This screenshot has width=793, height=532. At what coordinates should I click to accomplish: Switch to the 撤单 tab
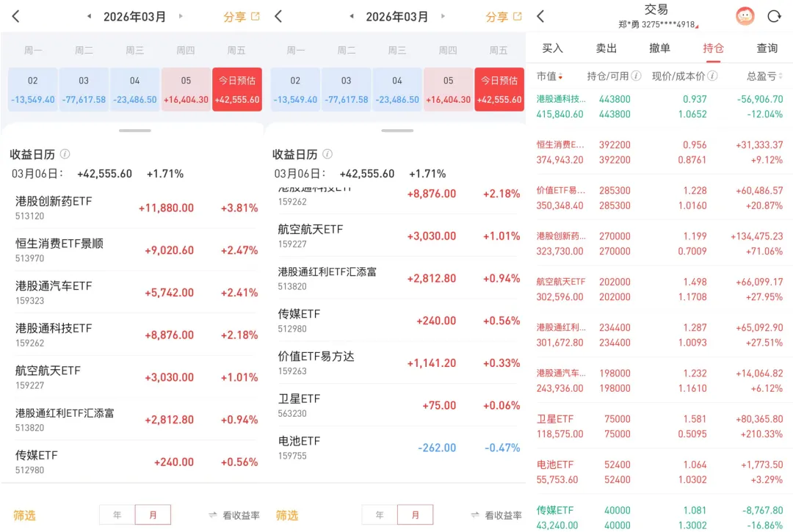[x=659, y=48]
